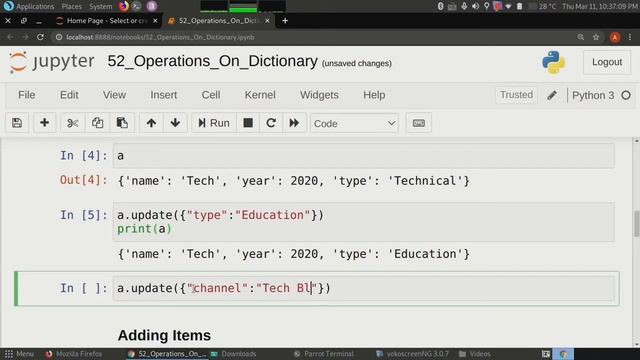Switch to Parrot Terminal taskbar window
Screen dimensions: 640x360
click(x=323, y=354)
